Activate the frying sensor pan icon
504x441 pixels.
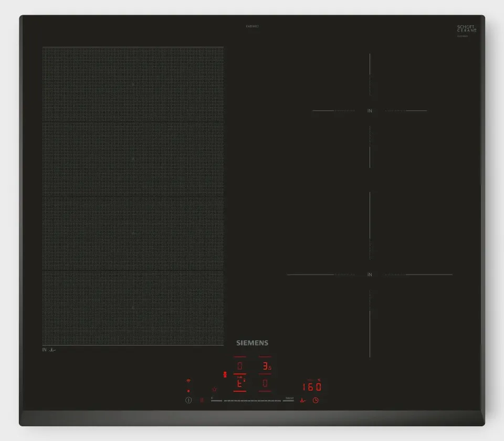302,400
